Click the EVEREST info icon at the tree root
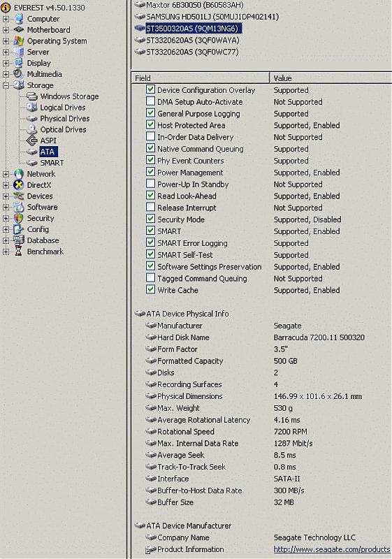Image resolution: width=392 pixels, height=559 pixels. (6, 7)
